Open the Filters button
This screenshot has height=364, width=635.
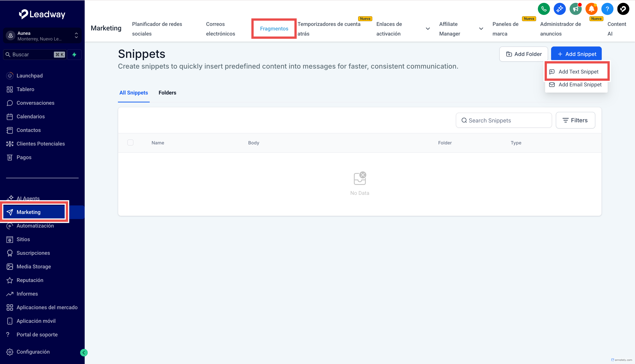(x=575, y=120)
